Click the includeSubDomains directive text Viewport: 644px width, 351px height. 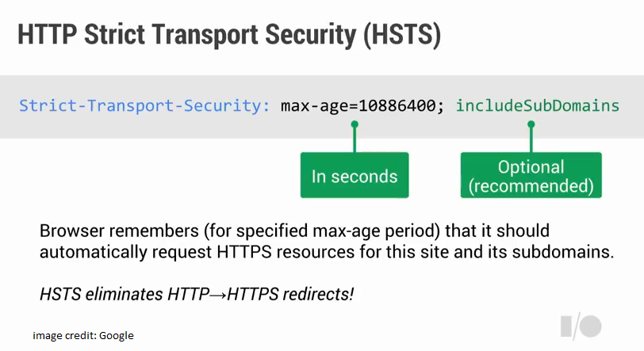click(x=537, y=106)
